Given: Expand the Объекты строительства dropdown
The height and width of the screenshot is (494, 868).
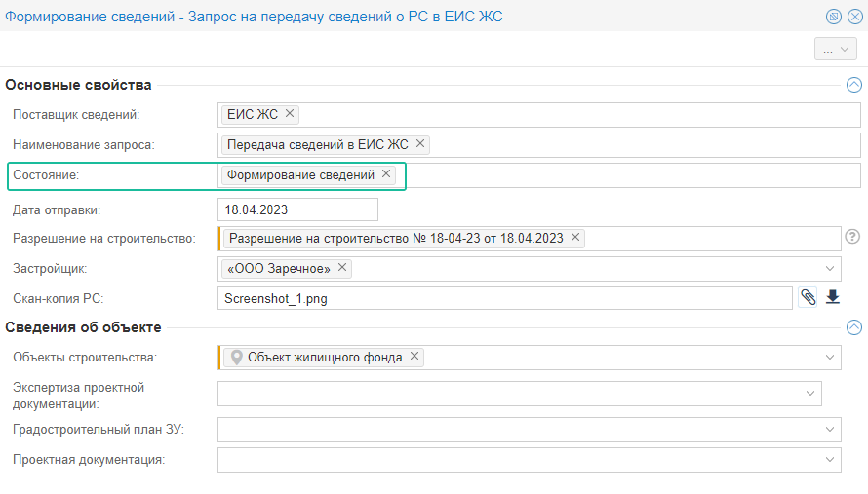Looking at the screenshot, I should click(x=830, y=358).
